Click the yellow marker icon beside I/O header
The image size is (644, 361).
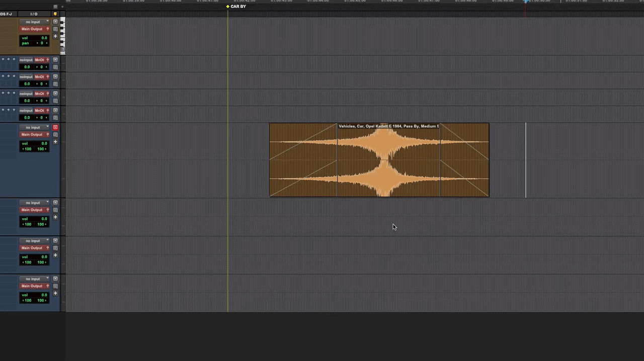tap(55, 14)
